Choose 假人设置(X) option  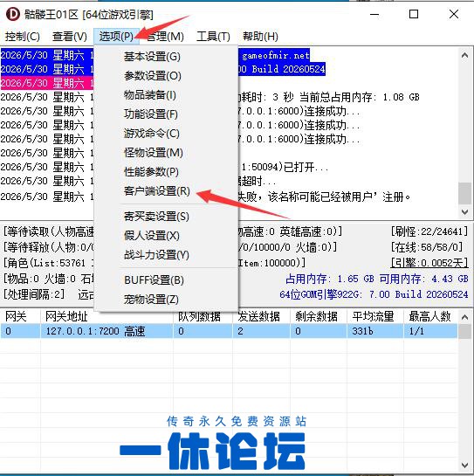[166, 236]
